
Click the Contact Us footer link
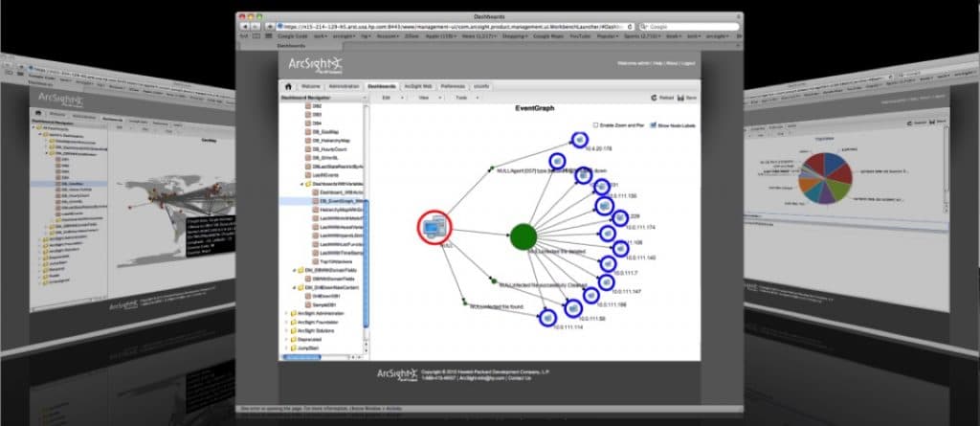tap(520, 378)
